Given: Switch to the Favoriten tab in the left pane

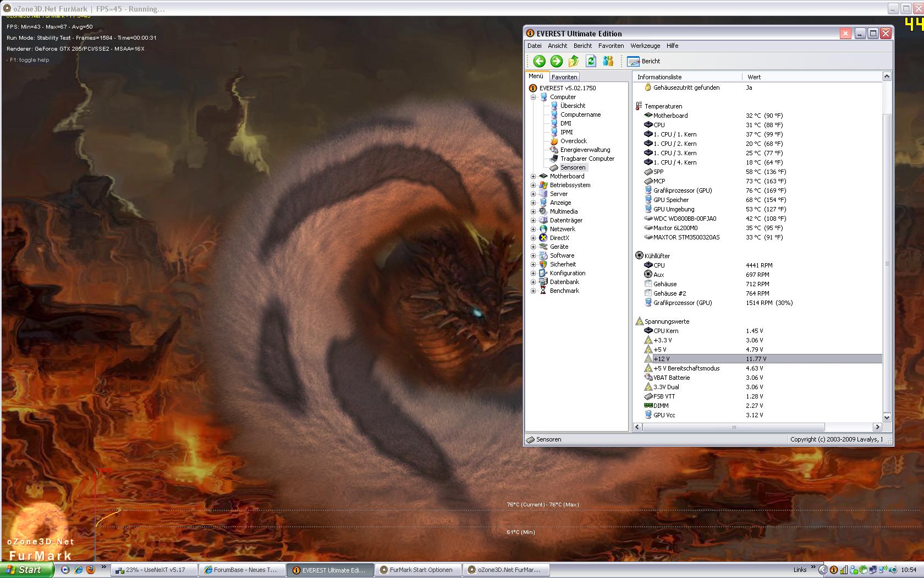Looking at the screenshot, I should (x=564, y=77).
